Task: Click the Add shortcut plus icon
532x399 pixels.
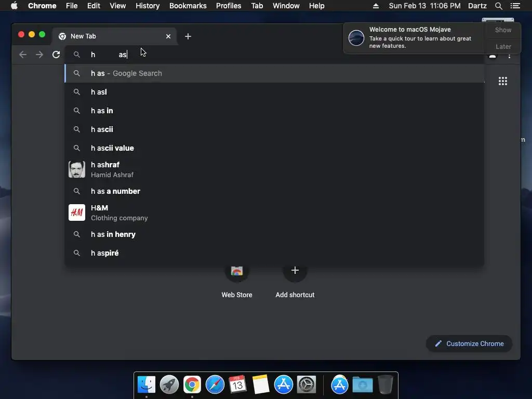Action: (295, 270)
